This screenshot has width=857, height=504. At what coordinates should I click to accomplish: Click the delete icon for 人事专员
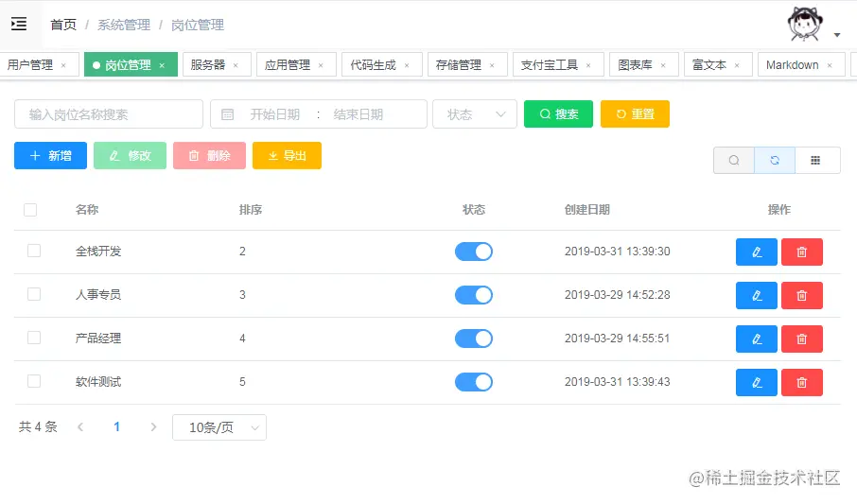802,295
